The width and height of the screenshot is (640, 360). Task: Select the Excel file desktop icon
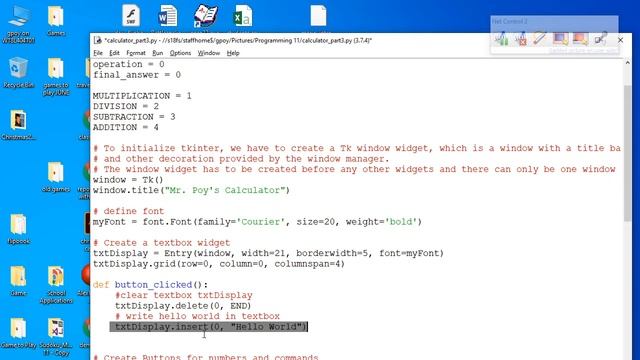[242, 17]
